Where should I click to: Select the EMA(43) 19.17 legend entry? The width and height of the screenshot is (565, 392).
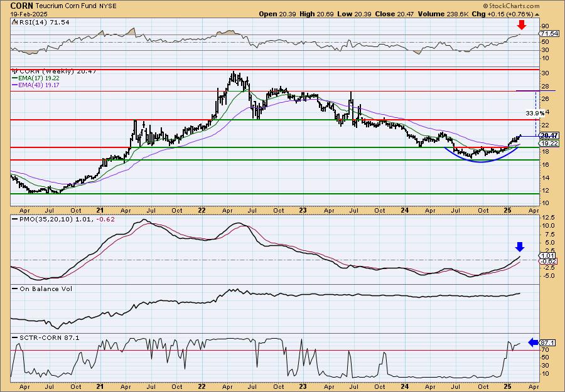click(40, 85)
